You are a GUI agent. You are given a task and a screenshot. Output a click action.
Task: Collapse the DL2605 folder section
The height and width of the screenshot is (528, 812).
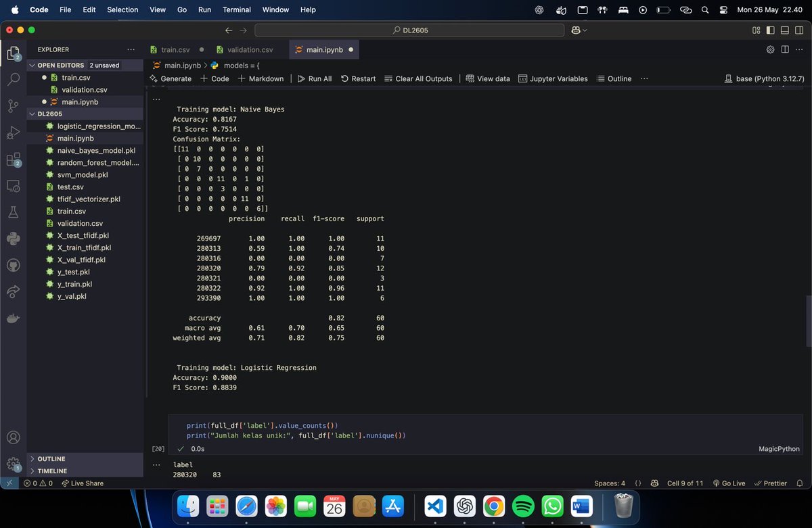85,114
